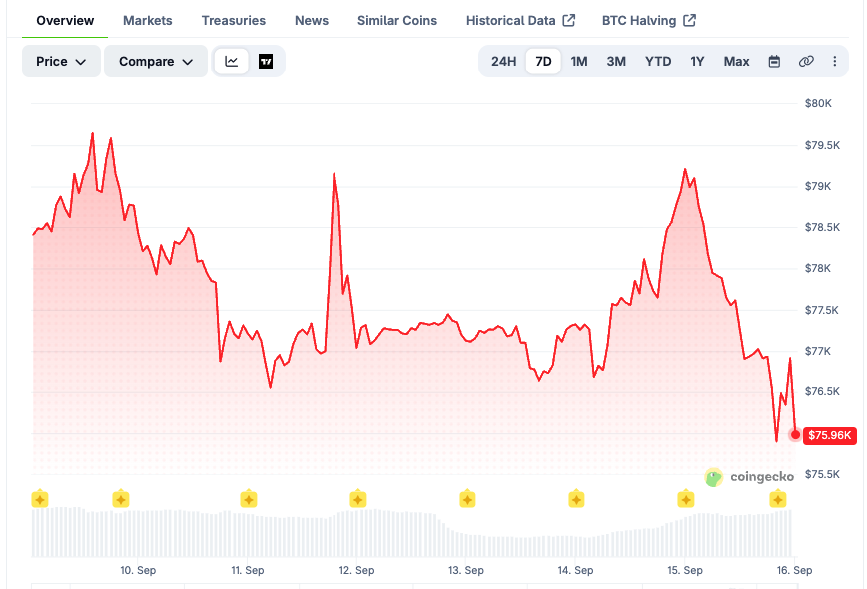Viewport: 867px width, 589px height.
Task: Click the news marker above 11. Sep
Action: pyautogui.click(x=249, y=499)
